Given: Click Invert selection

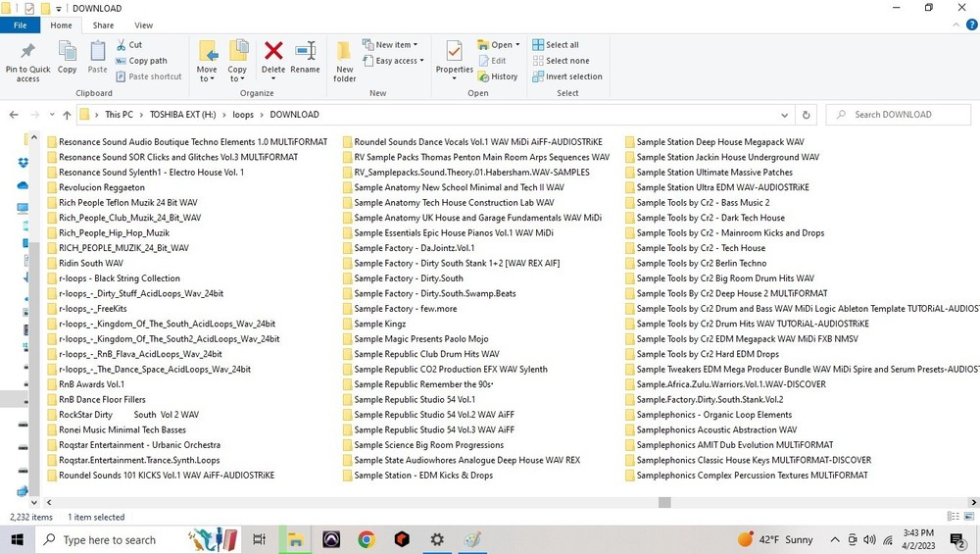Looking at the screenshot, I should 567,76.
